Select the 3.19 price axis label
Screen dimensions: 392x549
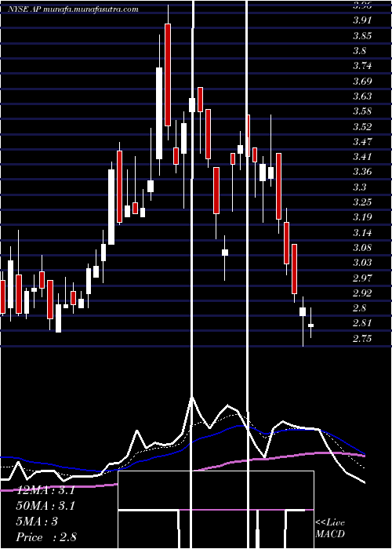361,217
